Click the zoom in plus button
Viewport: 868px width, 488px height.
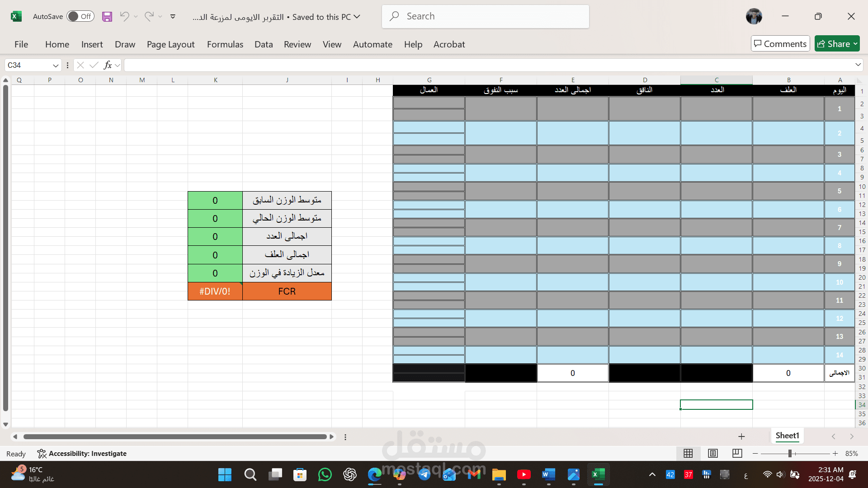click(835, 453)
